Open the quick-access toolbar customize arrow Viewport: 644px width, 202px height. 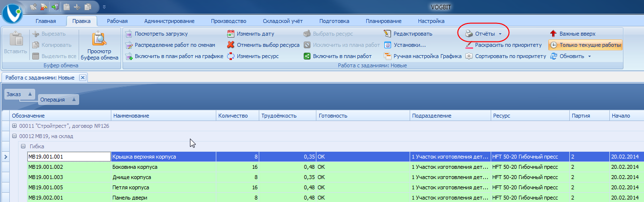point(104,7)
